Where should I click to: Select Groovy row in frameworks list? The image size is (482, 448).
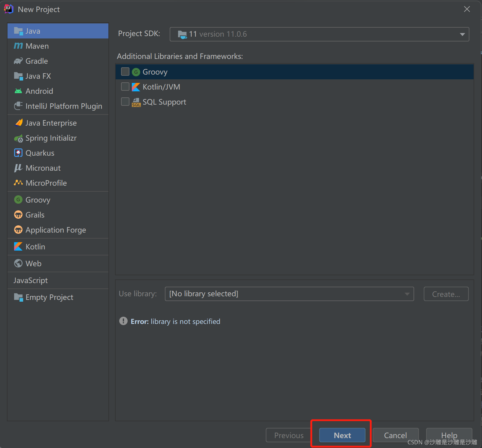point(295,72)
